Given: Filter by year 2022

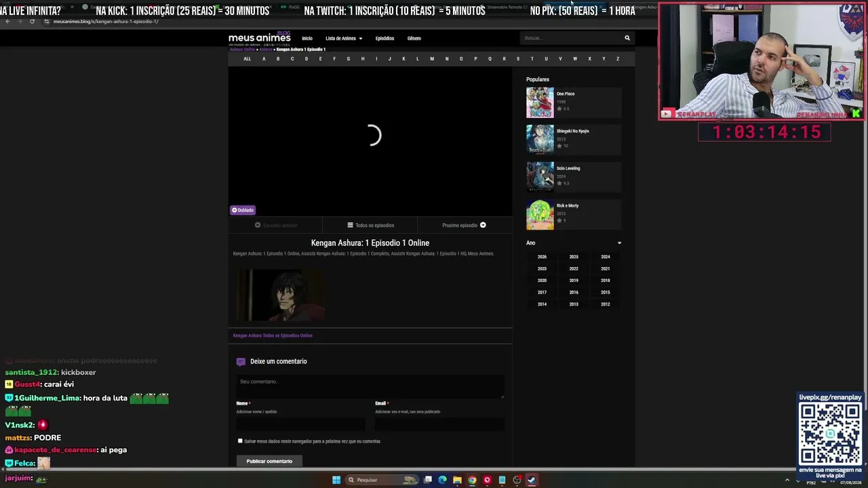Looking at the screenshot, I should tap(574, 268).
